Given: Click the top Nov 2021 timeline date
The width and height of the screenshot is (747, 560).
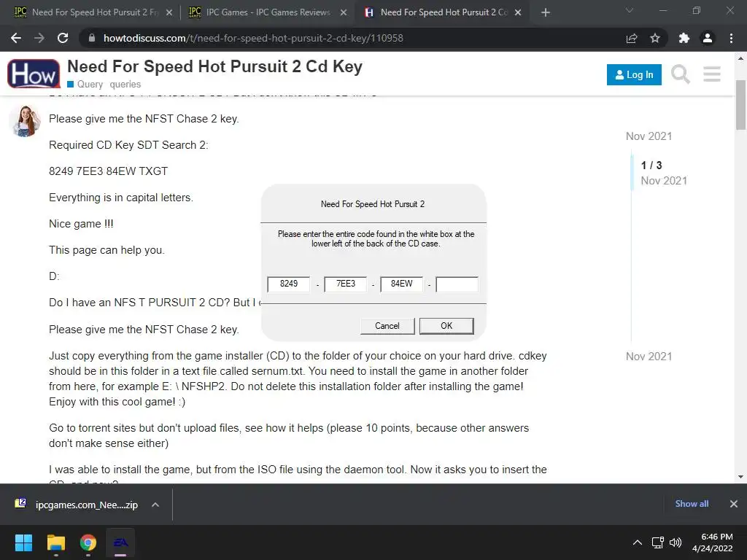Looking at the screenshot, I should point(649,136).
